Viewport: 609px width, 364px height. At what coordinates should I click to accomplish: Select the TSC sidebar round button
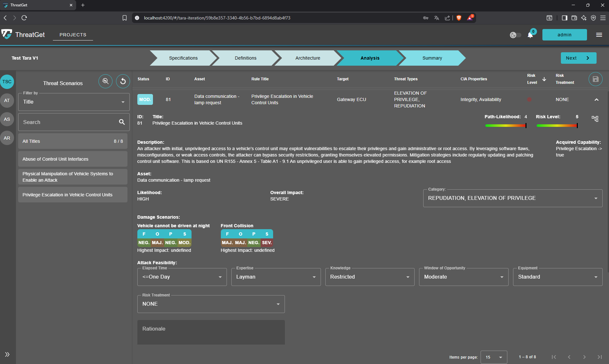[7, 82]
